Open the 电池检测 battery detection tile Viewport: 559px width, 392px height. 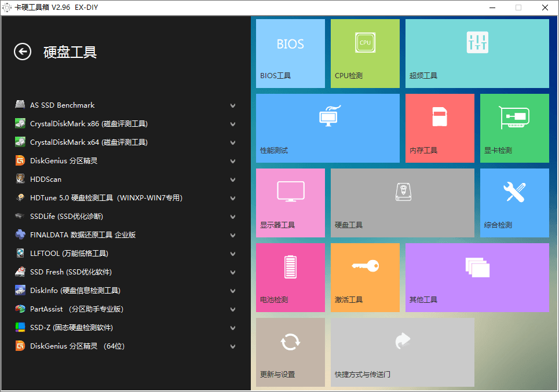click(290, 277)
